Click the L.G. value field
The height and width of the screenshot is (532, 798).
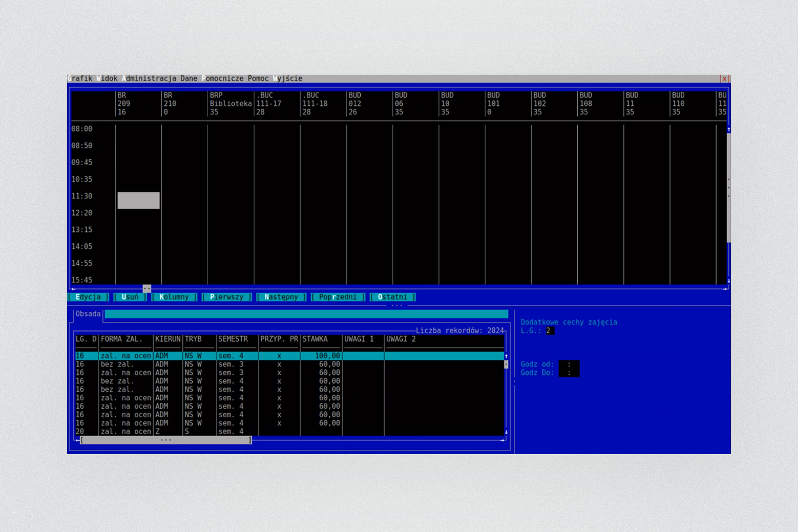coord(550,330)
